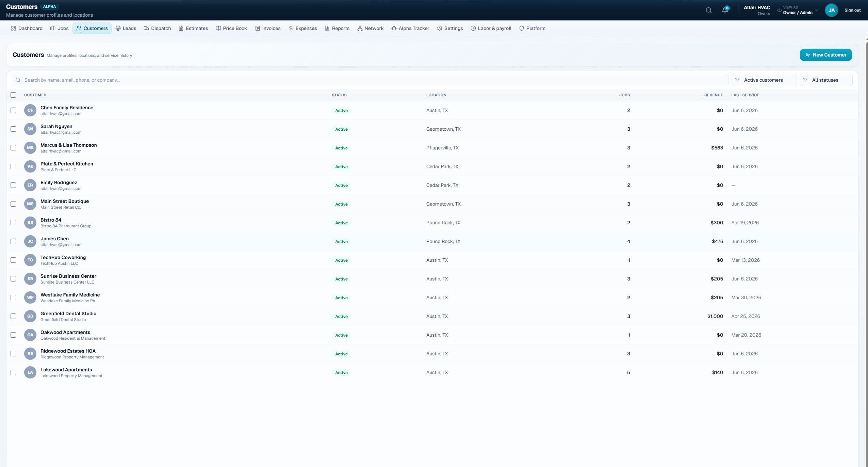Click the JA user avatar
868x467 pixels.
click(831, 10)
